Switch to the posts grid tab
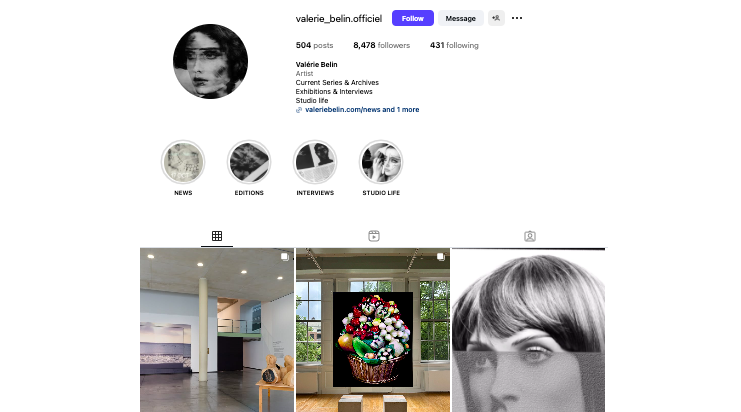This screenshot has height=412, width=741. (217, 236)
